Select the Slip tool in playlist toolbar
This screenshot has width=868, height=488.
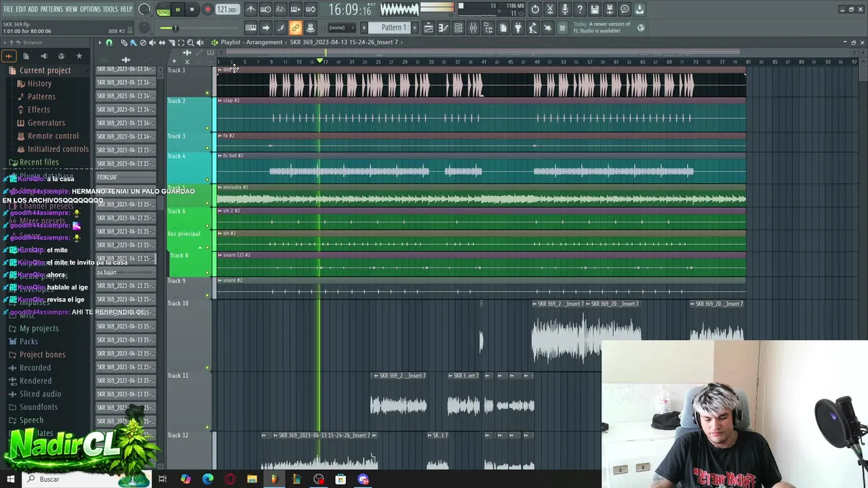click(x=162, y=43)
